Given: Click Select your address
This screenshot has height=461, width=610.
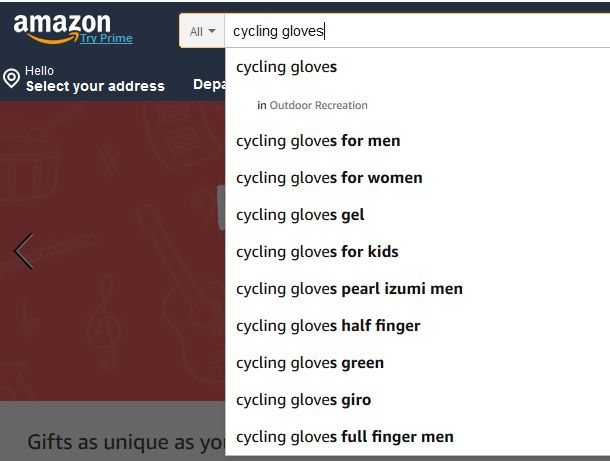Looking at the screenshot, I should point(95,86).
